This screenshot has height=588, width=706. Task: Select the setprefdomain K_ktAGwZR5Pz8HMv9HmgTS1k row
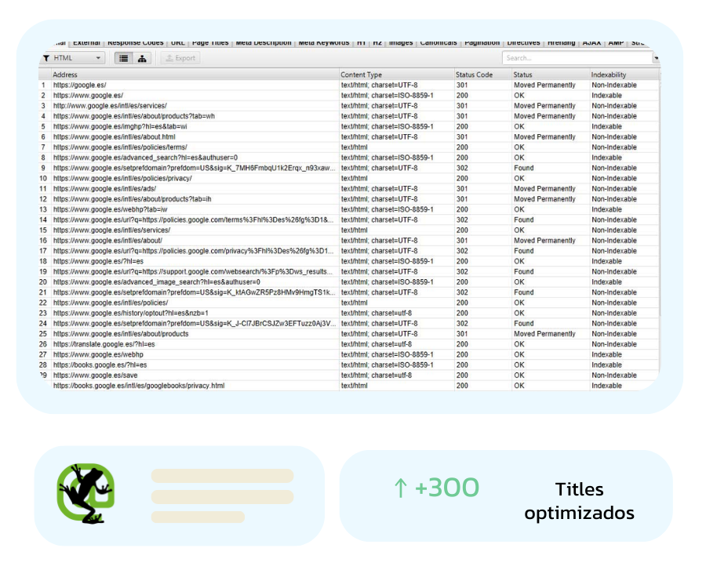pos(194,292)
